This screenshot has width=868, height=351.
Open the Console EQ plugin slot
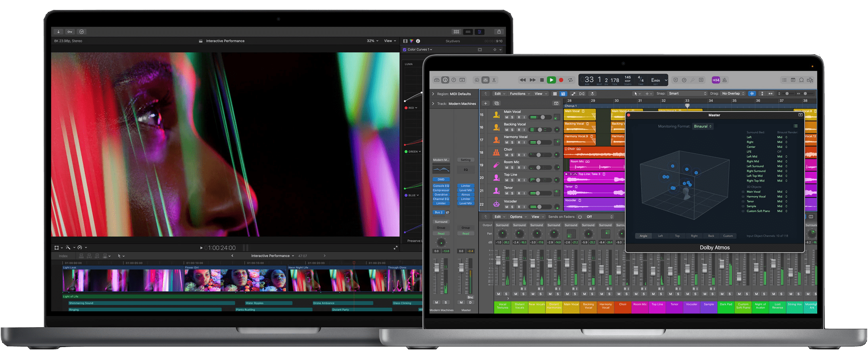(441, 186)
